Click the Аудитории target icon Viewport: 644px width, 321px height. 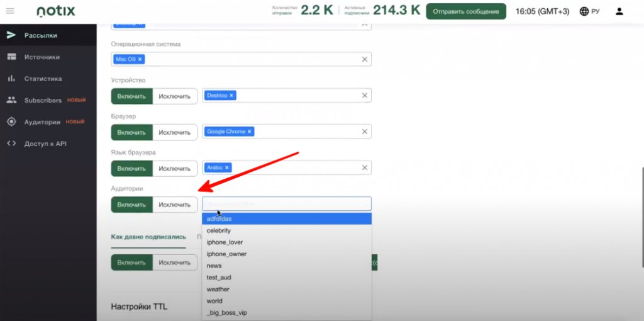[11, 122]
